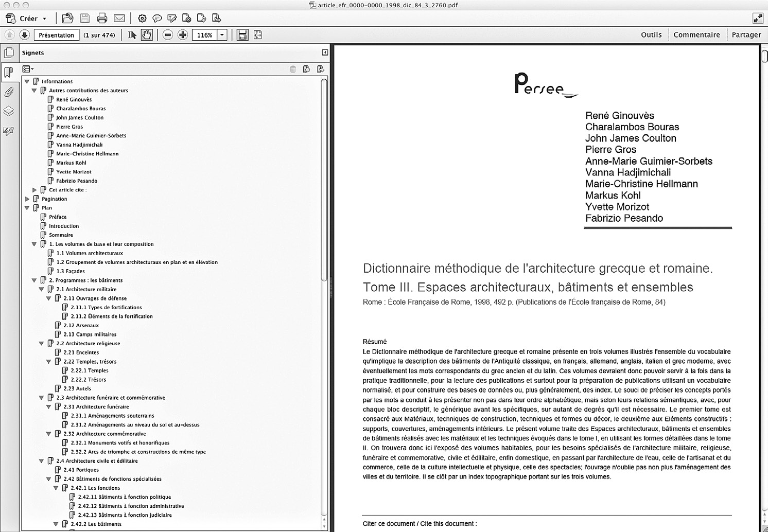Click document view vertical scrollbar thumb
Image resolution: width=768 pixels, height=532 pixels.
[764, 56]
